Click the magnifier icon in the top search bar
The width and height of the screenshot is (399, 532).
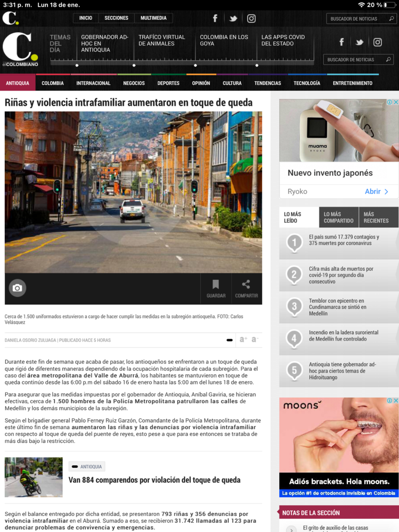(391, 18)
